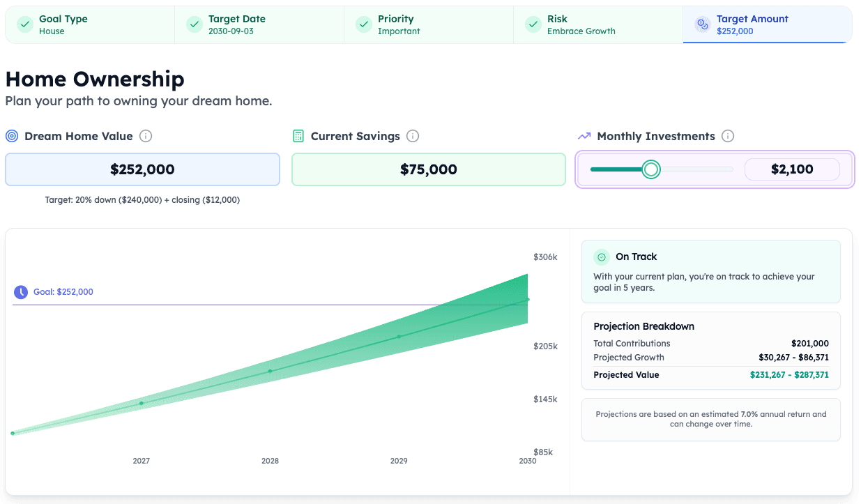This screenshot has width=861, height=504.
Task: Click the trending arrow icon for Monthly Investments
Action: pyautogui.click(x=584, y=136)
